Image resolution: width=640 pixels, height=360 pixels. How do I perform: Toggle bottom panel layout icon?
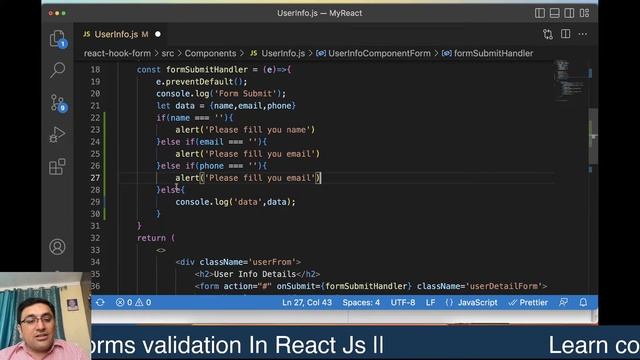pyautogui.click(x=554, y=13)
